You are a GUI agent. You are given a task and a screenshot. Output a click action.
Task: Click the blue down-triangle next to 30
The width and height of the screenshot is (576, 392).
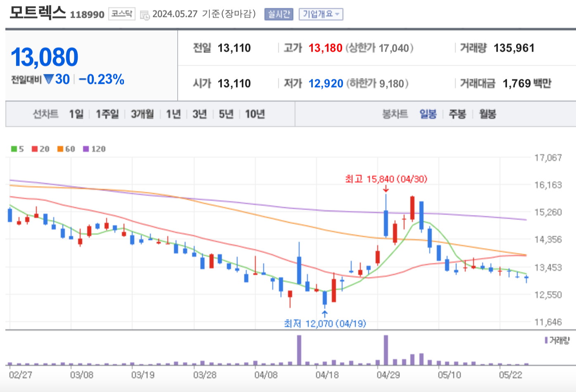49,79
